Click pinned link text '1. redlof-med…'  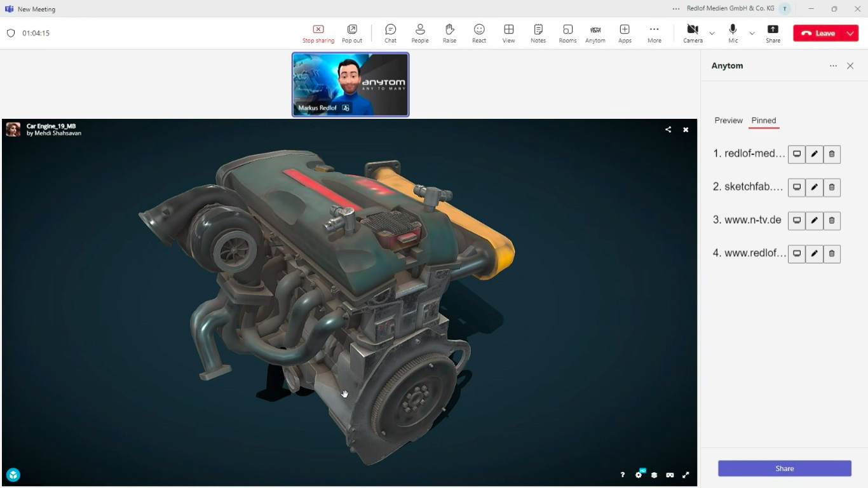click(749, 154)
